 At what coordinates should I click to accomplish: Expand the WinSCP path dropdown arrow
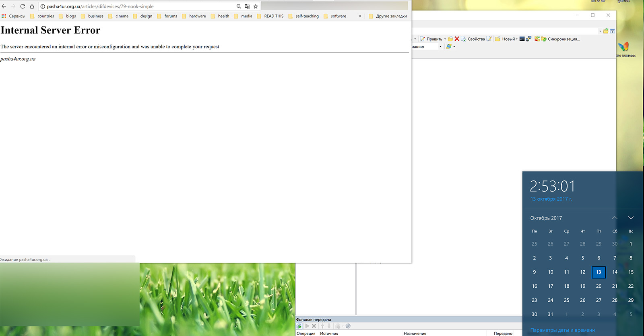coord(600,31)
